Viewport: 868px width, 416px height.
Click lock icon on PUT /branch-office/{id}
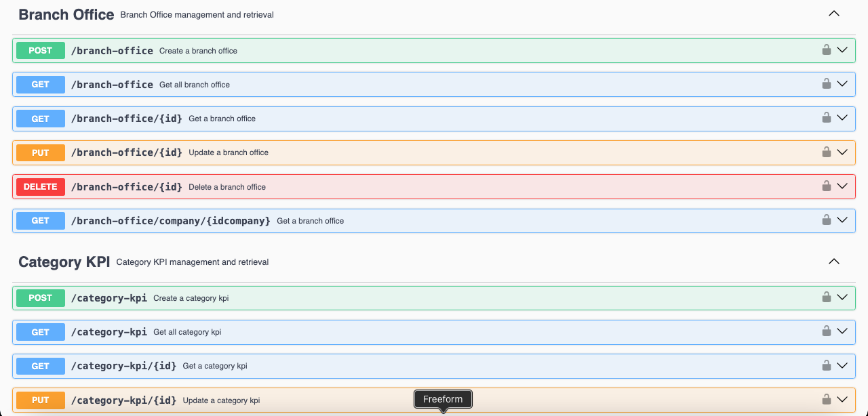coord(826,152)
